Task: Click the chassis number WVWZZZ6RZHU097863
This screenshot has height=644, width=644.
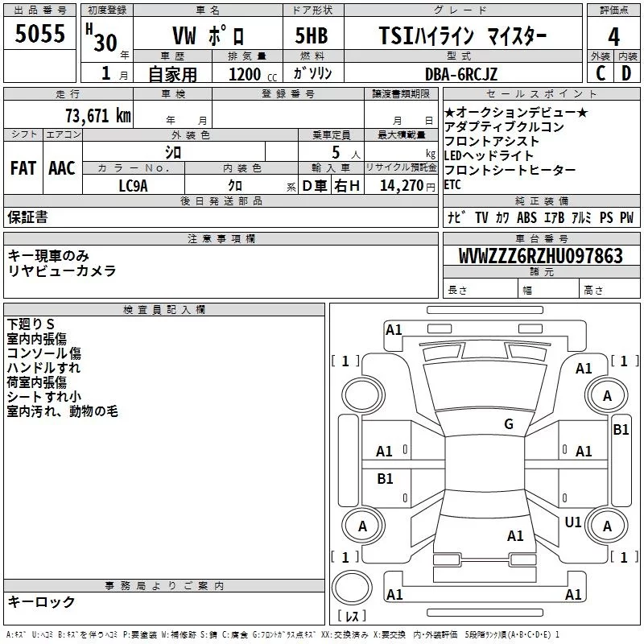Action: [x=541, y=256]
